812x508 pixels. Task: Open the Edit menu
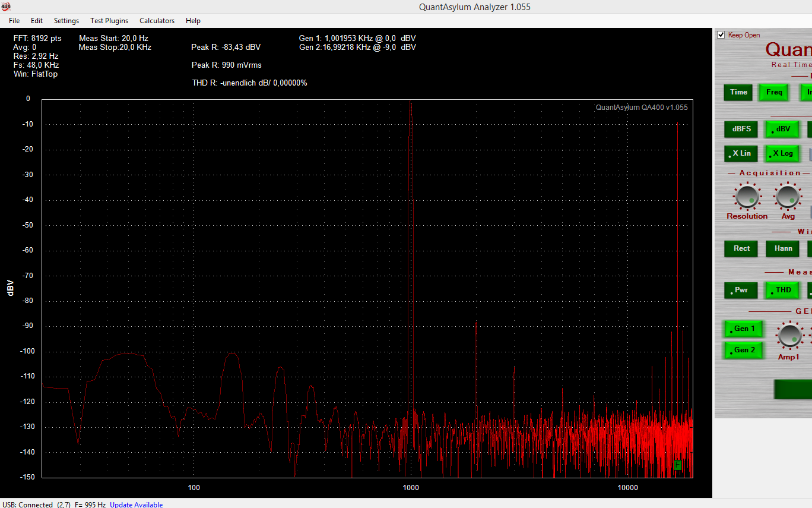point(37,21)
